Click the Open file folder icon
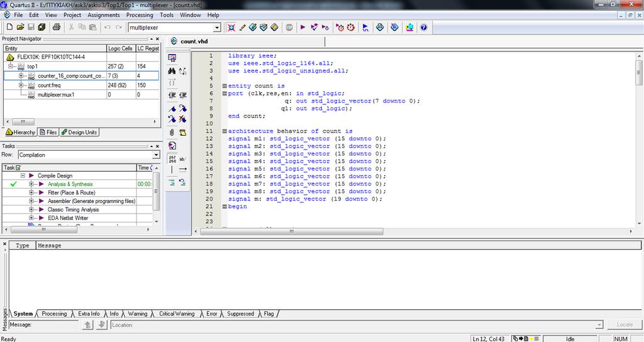644x342 pixels. click(20, 27)
